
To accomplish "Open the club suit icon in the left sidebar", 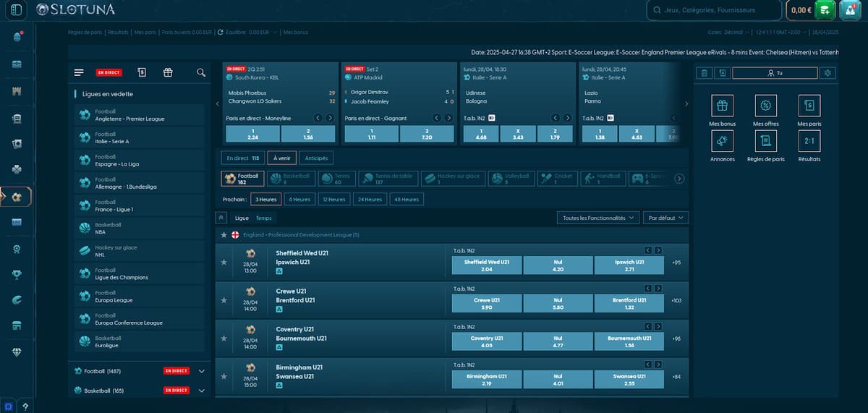I will [17, 169].
